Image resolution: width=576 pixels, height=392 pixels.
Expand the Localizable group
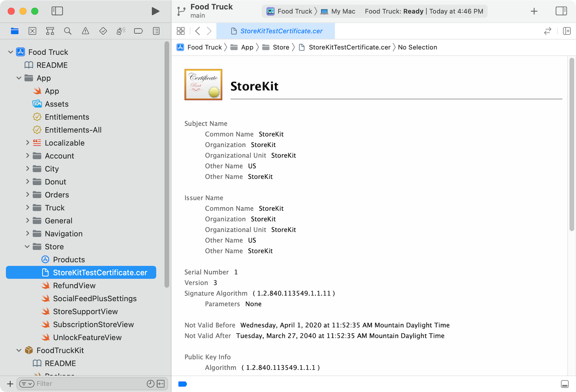tap(27, 143)
